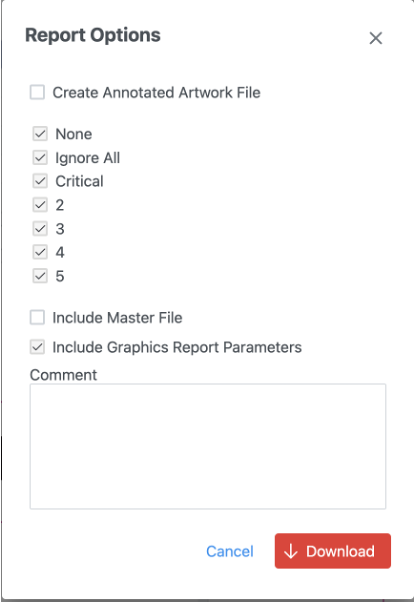Click the down-arrow icon on Download button

tap(291, 551)
